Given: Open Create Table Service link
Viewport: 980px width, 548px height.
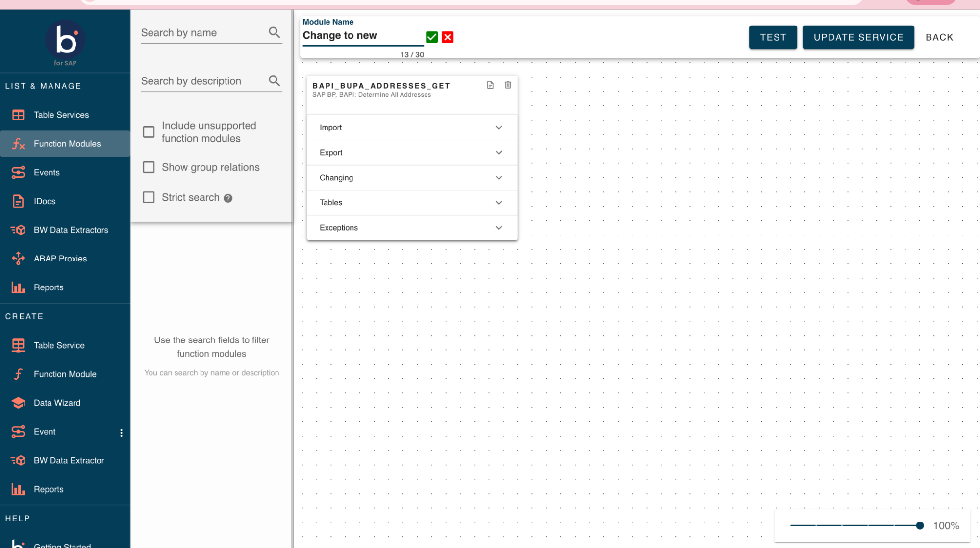Looking at the screenshot, I should [x=65, y=345].
